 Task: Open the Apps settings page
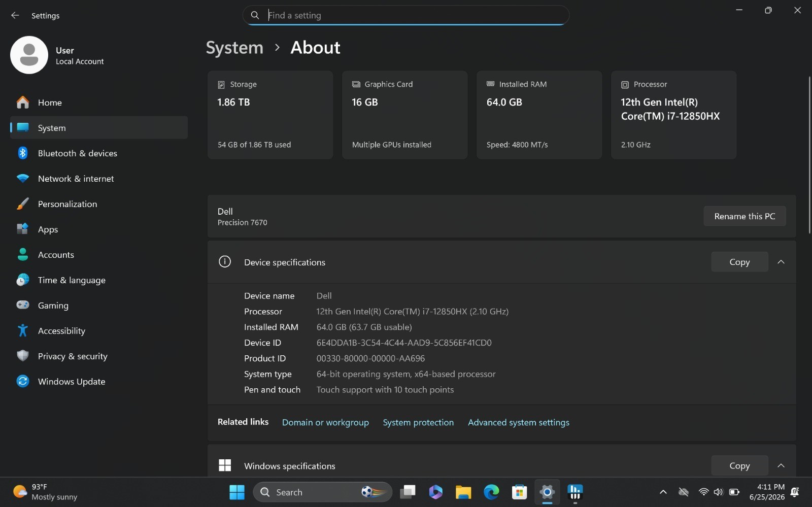point(99,229)
